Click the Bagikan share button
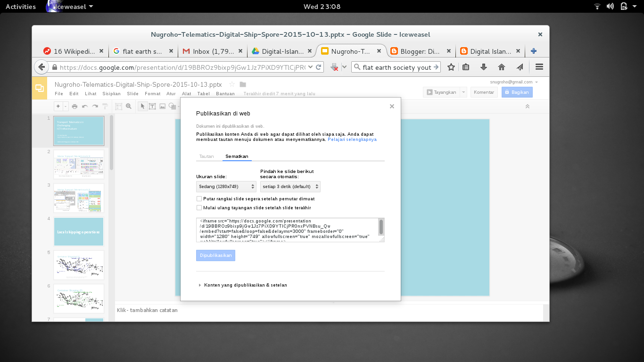The image size is (644, 362). click(x=517, y=92)
